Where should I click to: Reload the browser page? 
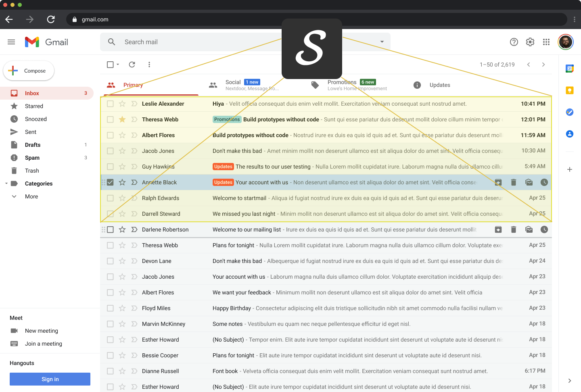(x=51, y=19)
